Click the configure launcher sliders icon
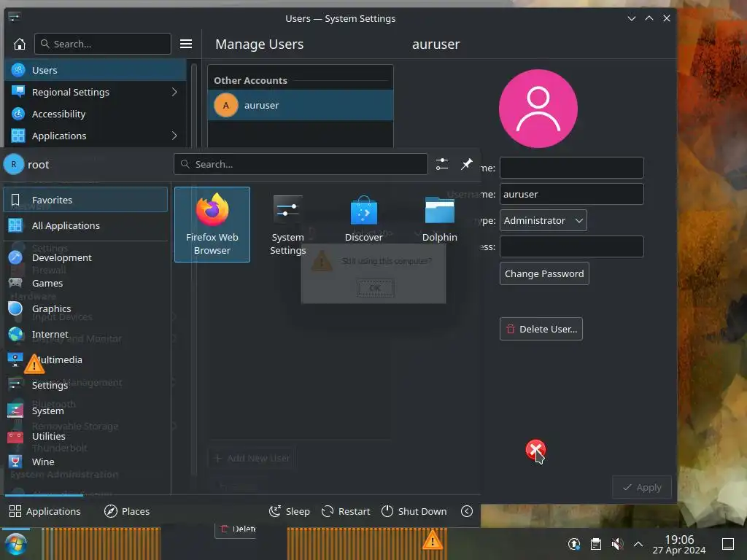This screenshot has width=747, height=560. click(x=442, y=164)
